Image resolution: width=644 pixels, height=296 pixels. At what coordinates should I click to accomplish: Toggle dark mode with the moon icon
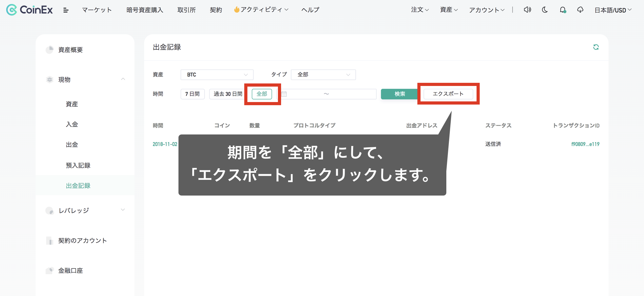545,10
